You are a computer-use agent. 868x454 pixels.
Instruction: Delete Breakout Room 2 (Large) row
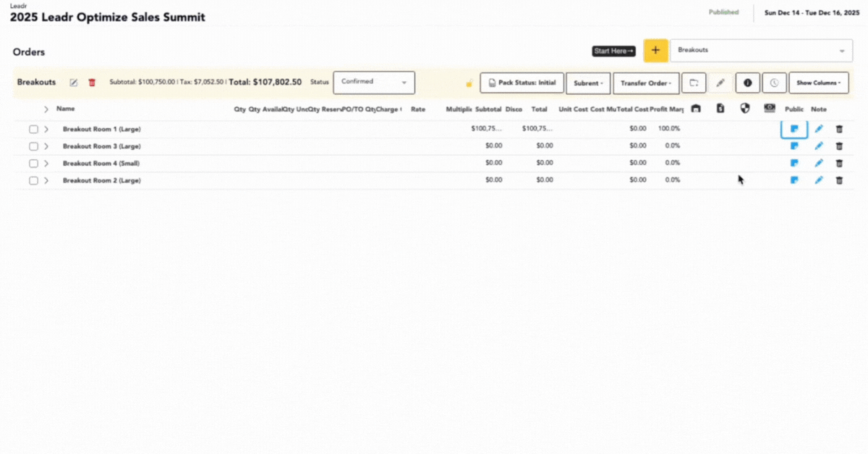[839, 180]
